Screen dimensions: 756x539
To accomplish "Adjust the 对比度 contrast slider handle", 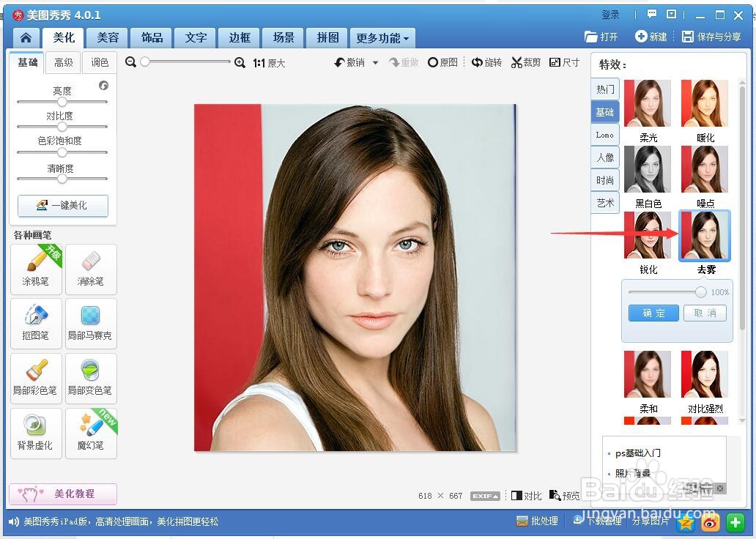I will 62,127.
